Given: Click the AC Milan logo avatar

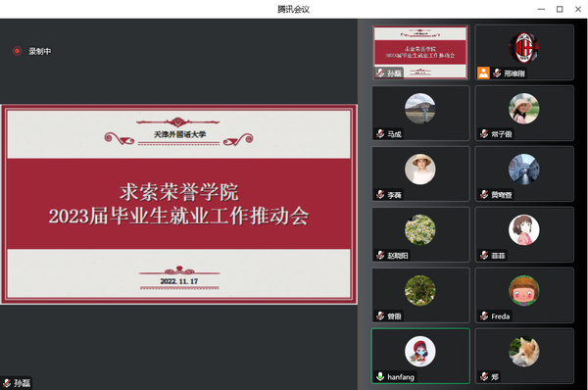Looking at the screenshot, I should click(524, 48).
